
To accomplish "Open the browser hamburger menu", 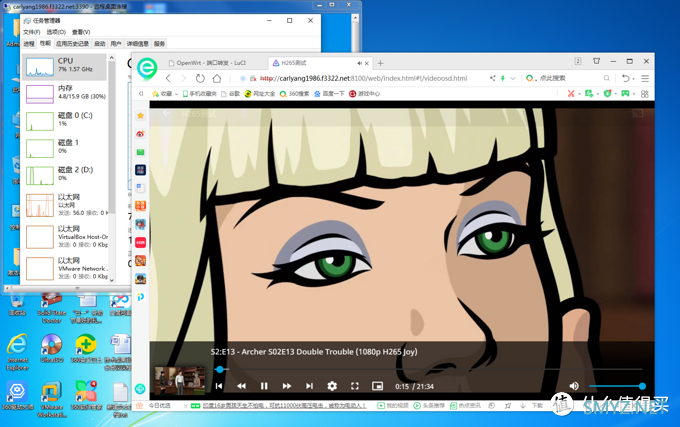I will pos(645,78).
